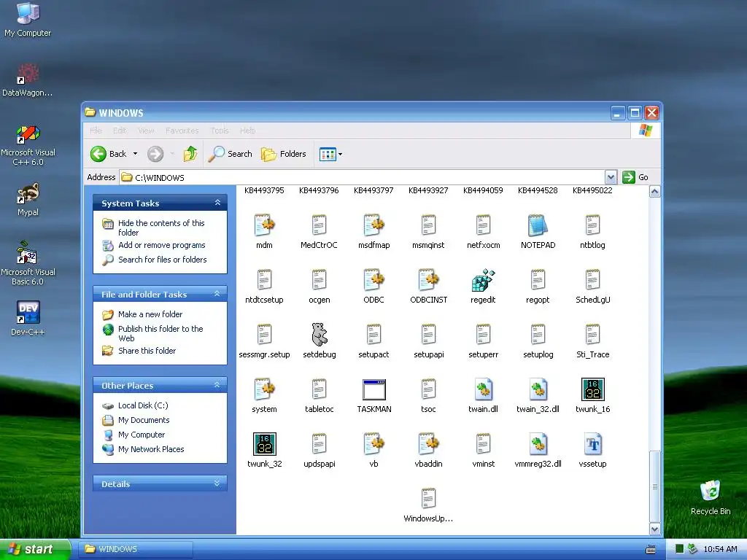Viewport: 747px width, 560px height.
Task: Select the WindowsUp... log file
Action: point(428,499)
